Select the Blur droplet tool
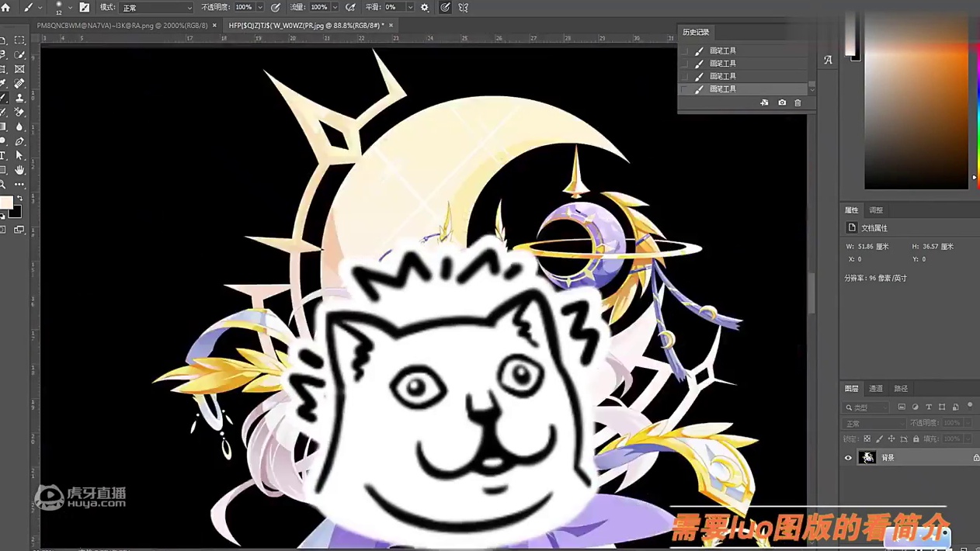The image size is (980, 551). (19, 126)
